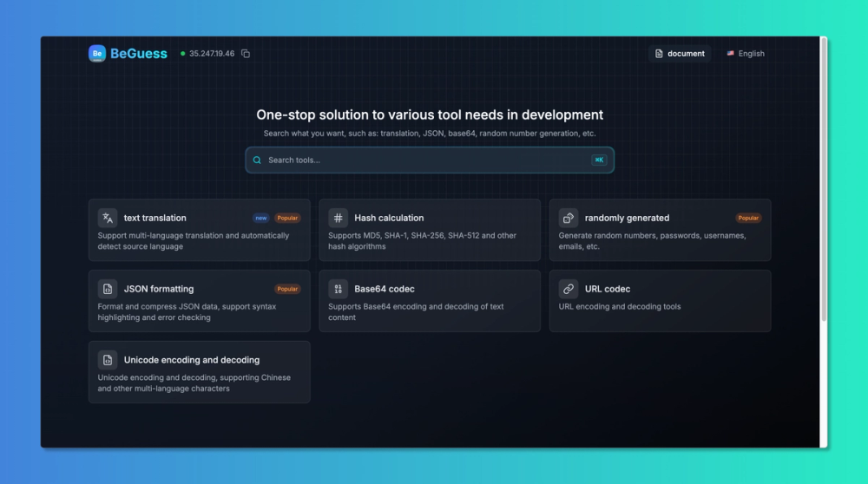Click Popular badge on randomly generated
This screenshot has height=484, width=868.
[x=748, y=218]
